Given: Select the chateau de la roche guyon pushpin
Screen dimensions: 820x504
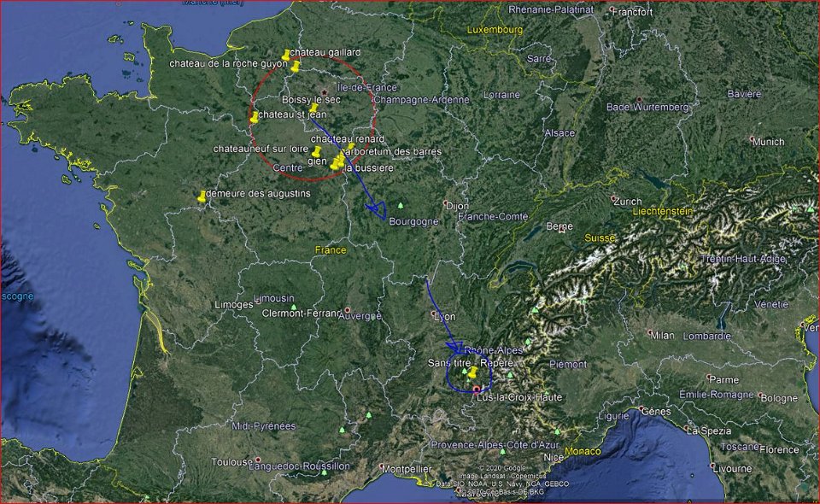Looking at the screenshot, I should (x=296, y=66).
